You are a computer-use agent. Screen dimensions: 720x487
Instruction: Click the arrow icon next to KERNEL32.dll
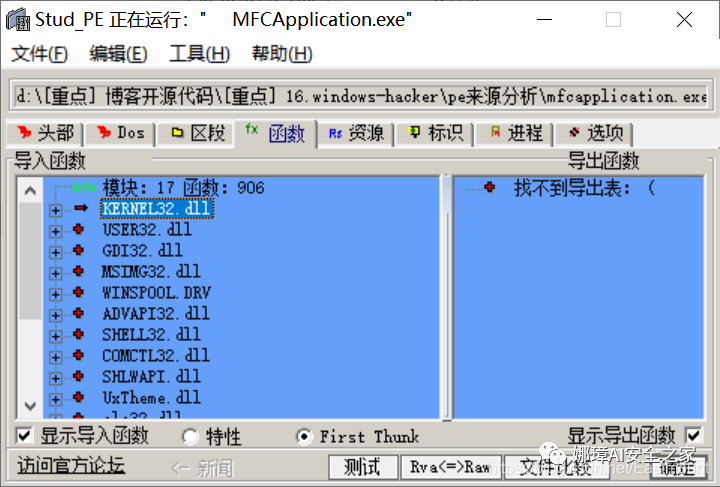tap(81, 208)
